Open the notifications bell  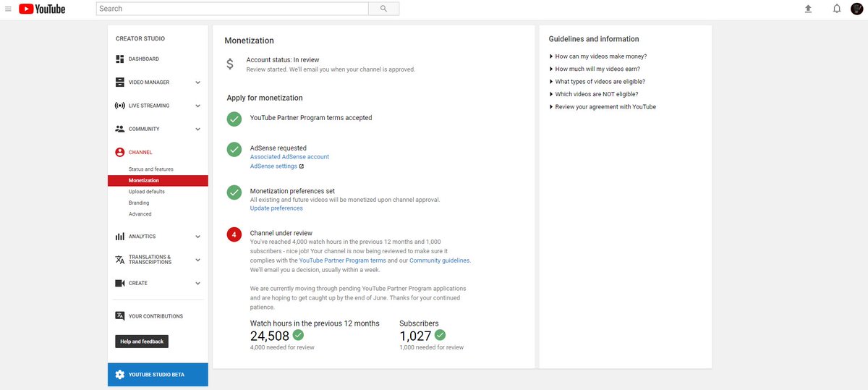837,9
